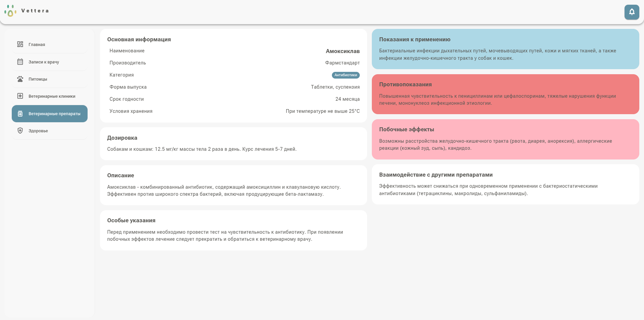Click the Производитель label
The height and width of the screenshot is (320, 644).
pos(128,63)
